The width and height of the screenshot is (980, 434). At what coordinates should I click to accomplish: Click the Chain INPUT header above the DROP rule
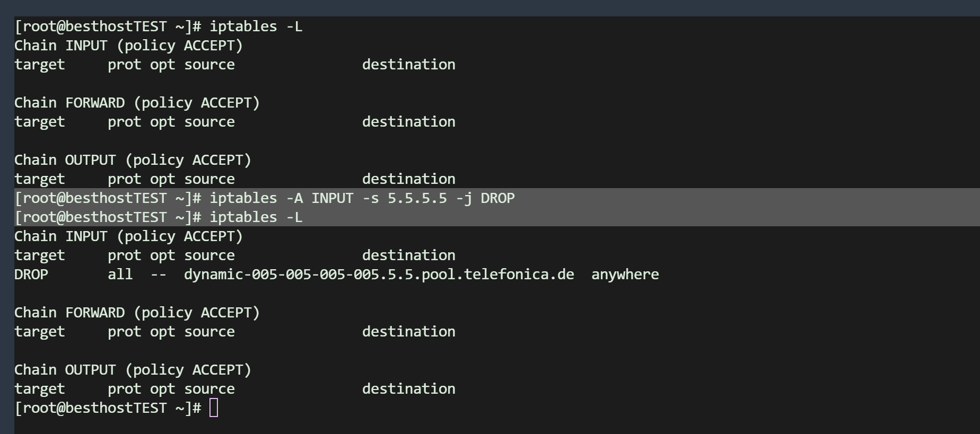click(128, 236)
